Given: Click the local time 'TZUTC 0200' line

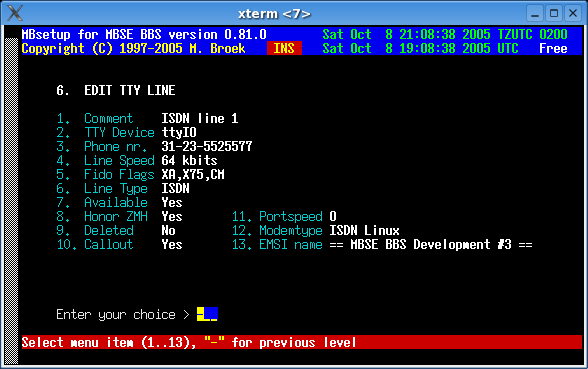Looking at the screenshot, I should click(x=445, y=34).
